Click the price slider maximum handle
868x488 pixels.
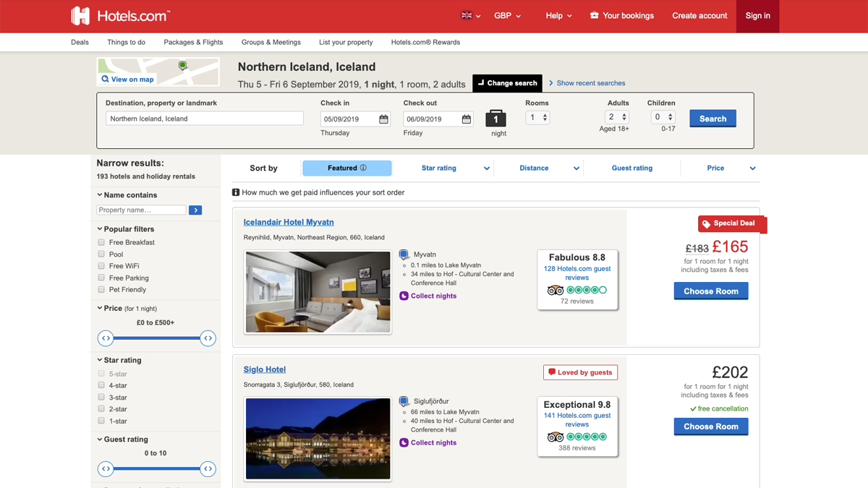[x=208, y=338]
